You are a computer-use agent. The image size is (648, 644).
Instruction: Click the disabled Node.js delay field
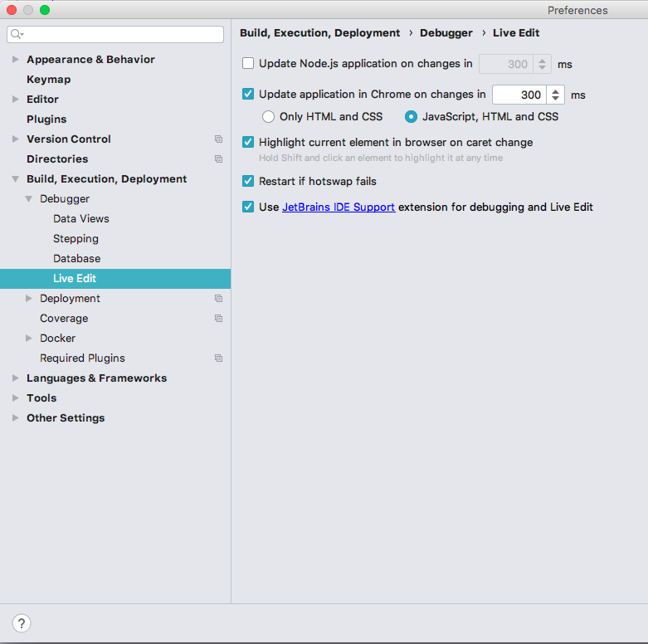pyautogui.click(x=506, y=64)
